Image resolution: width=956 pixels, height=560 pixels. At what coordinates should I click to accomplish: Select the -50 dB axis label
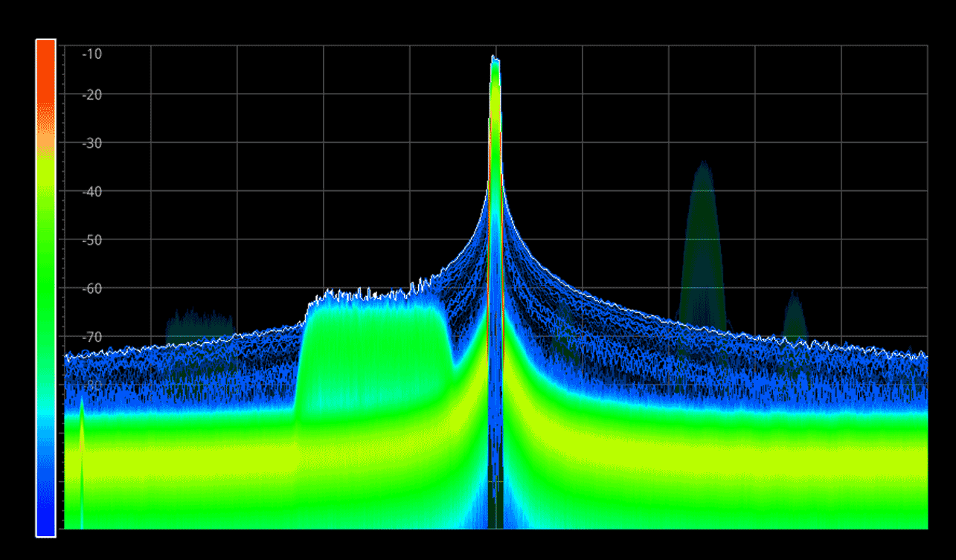(92, 239)
